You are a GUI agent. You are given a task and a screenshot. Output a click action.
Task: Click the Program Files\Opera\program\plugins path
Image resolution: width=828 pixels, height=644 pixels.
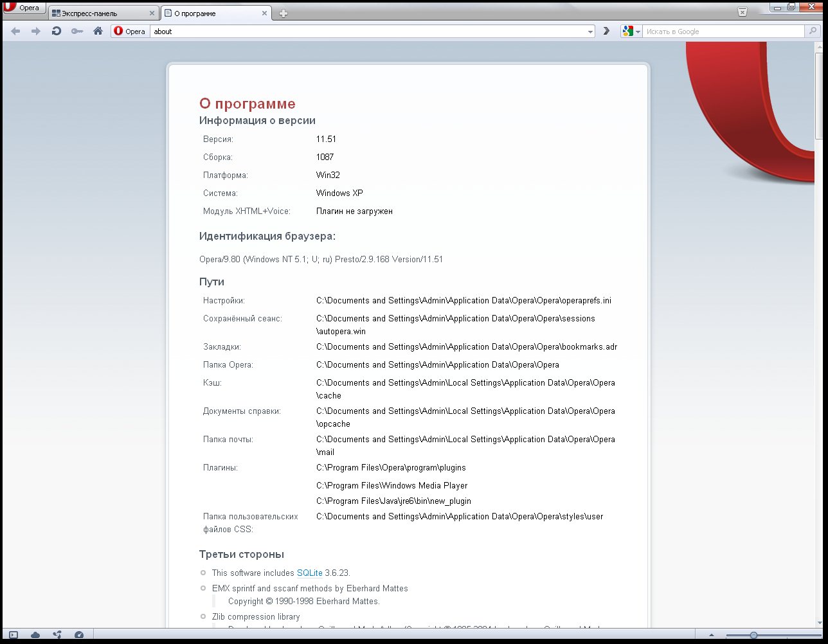(x=391, y=467)
